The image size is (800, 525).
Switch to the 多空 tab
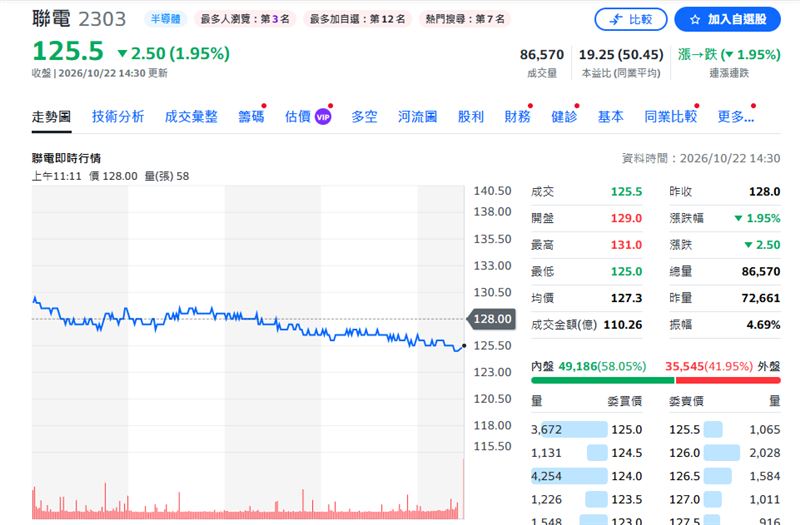[x=364, y=117]
